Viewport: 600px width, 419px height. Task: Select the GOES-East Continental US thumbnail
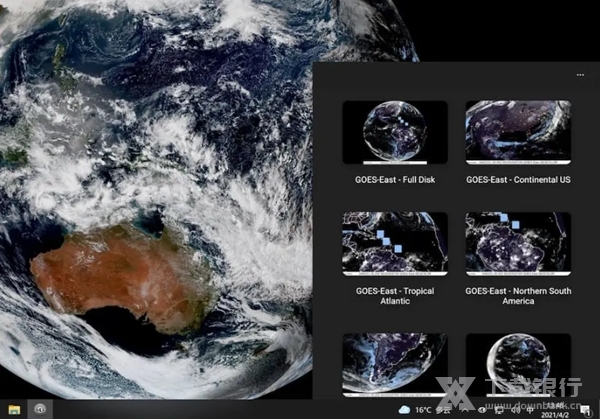point(517,132)
